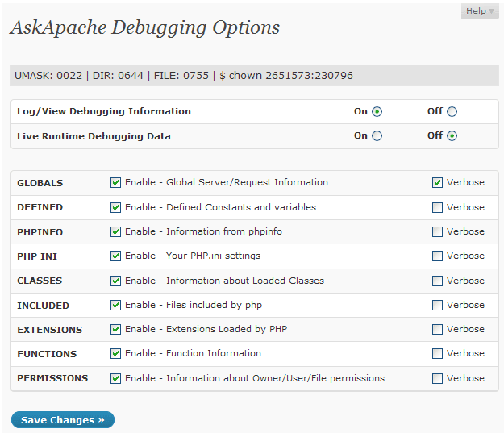Image resolution: width=504 pixels, height=433 pixels.
Task: Click 'Enable - Extensions Loaded by PHP' text
Action: [x=206, y=329]
